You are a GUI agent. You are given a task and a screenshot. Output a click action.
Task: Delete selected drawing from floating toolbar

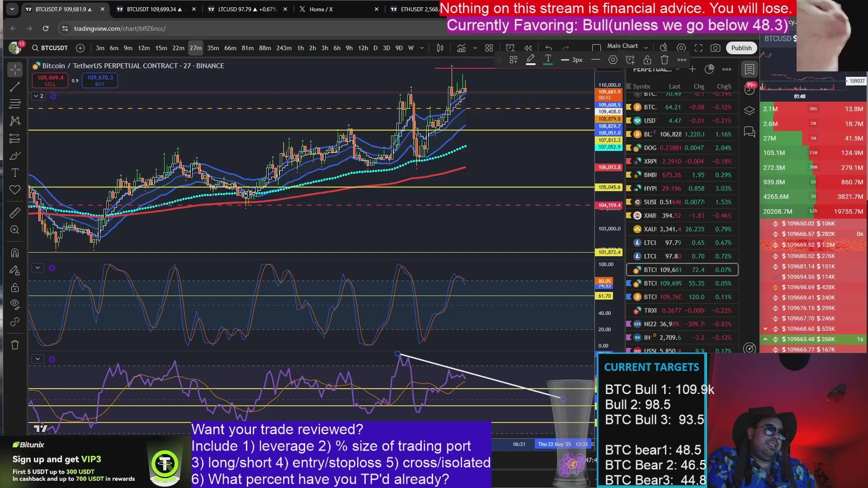tap(664, 60)
